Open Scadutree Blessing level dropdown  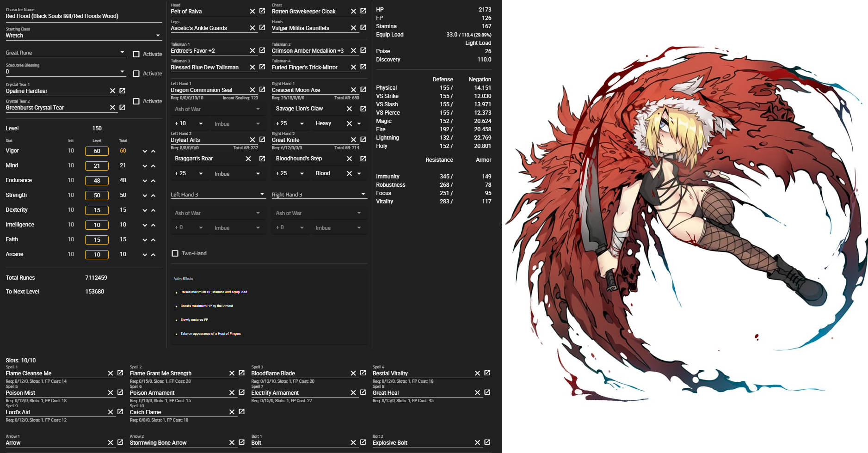coord(66,72)
